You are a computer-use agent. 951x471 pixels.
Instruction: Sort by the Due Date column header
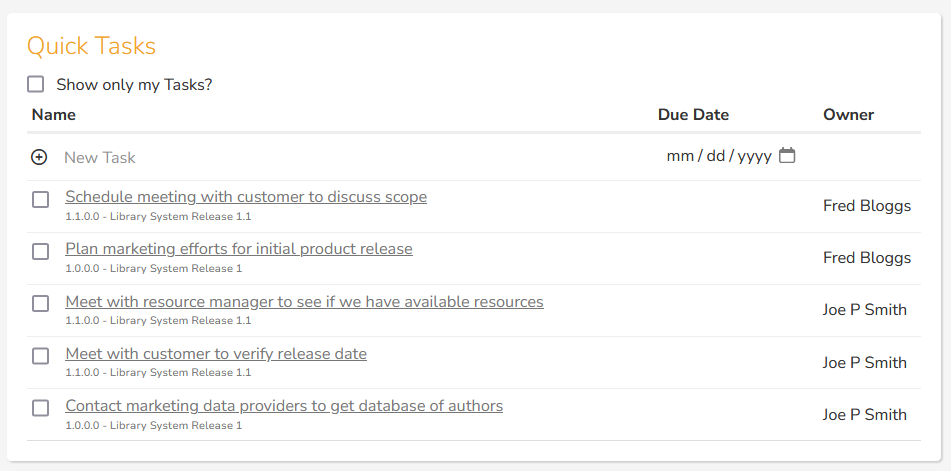(x=693, y=115)
